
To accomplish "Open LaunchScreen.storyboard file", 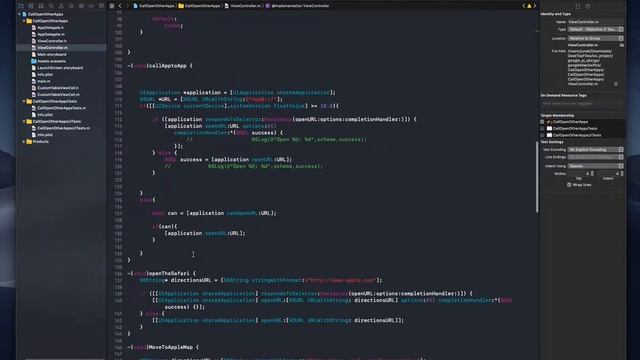I will [x=60, y=68].
